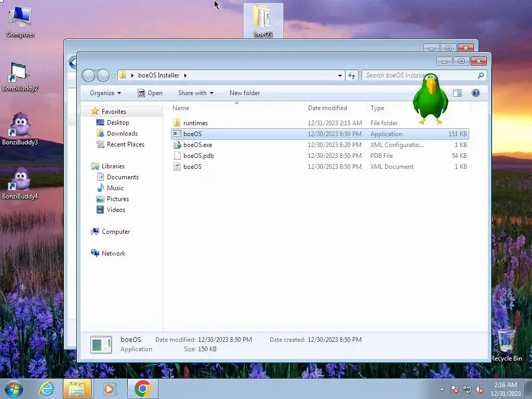Open Downloads in the navigation pane
The image size is (532, 399).
click(122, 134)
